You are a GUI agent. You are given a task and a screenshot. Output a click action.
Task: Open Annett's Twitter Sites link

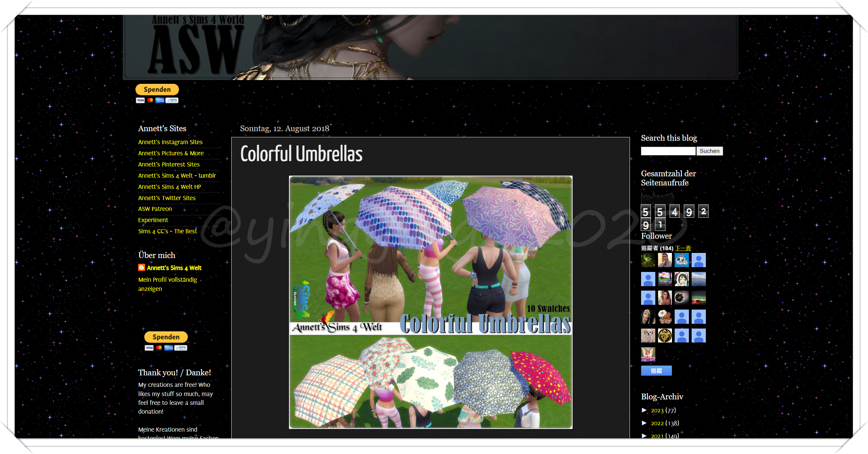(167, 198)
